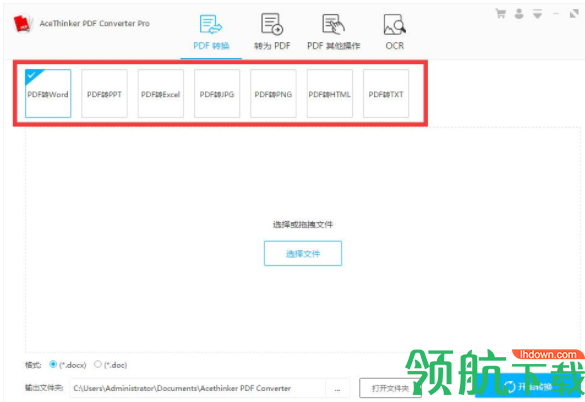Pick the PDF转PNG conversion tile
The image size is (585, 402).
click(x=273, y=94)
